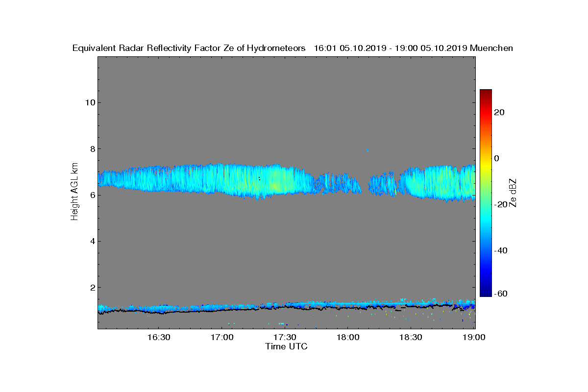Click the y-axis label 'Height AGL km'
The height and width of the screenshot is (392, 588).
tap(74, 193)
